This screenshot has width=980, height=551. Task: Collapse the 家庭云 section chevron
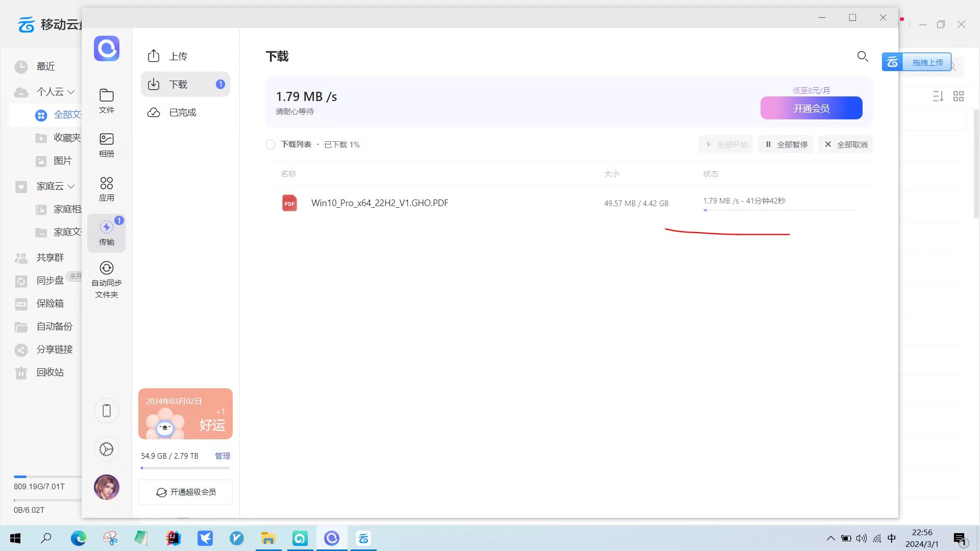point(71,187)
